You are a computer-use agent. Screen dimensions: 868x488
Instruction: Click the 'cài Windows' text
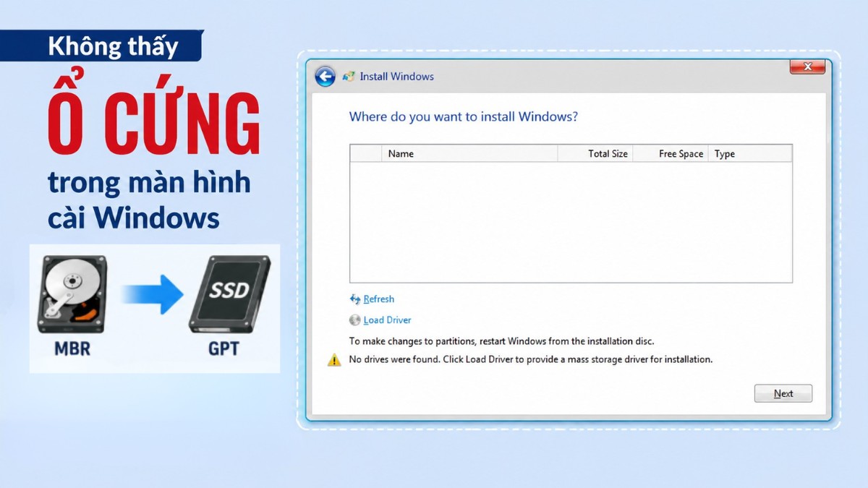coord(134,218)
